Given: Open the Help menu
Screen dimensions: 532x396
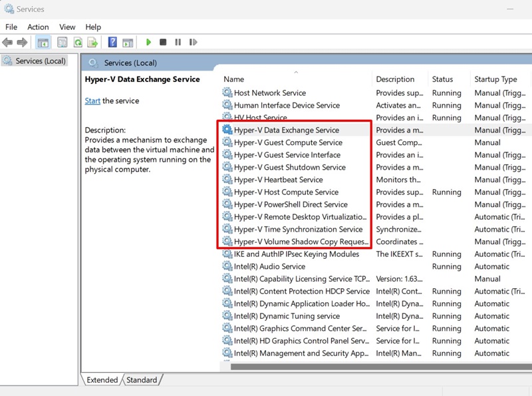Looking at the screenshot, I should (x=93, y=27).
